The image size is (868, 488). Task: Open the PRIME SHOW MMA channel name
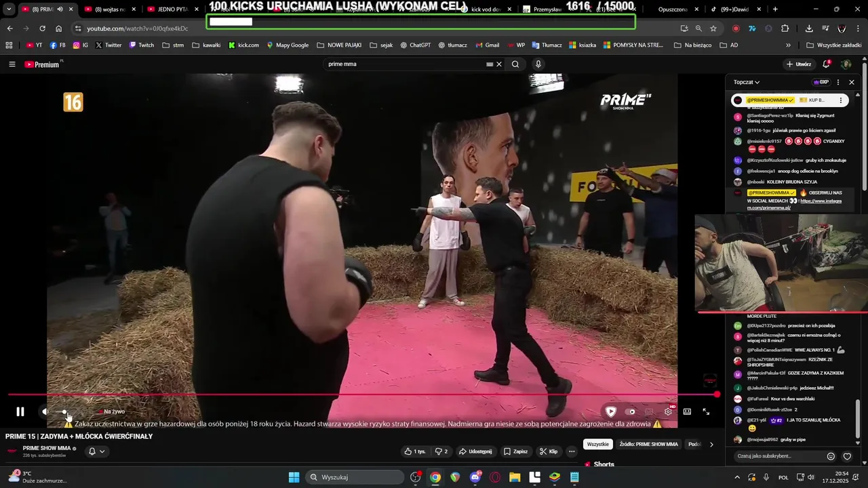(x=47, y=448)
